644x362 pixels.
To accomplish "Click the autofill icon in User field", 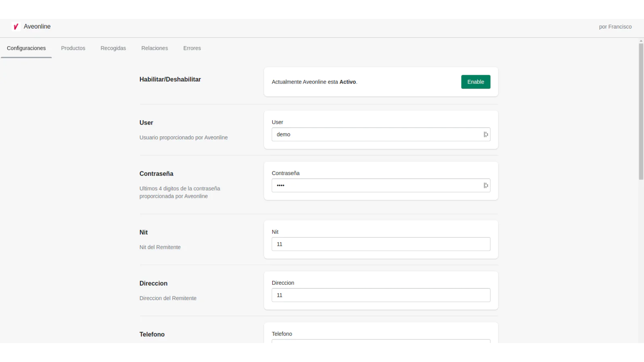I will pyautogui.click(x=485, y=135).
